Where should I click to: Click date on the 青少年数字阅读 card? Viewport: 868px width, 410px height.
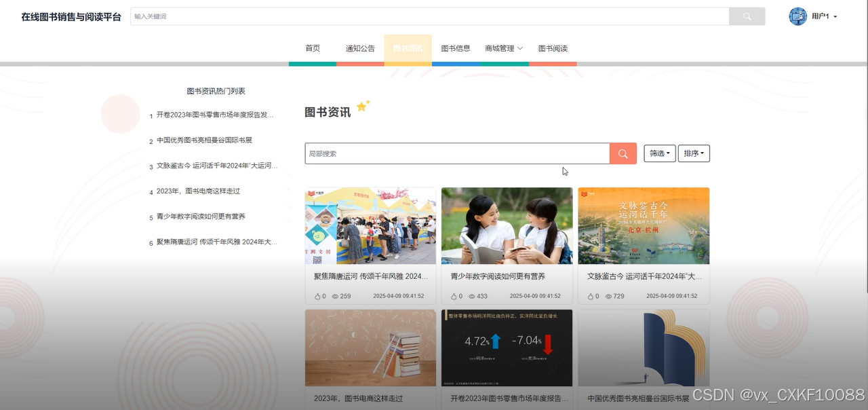535,296
